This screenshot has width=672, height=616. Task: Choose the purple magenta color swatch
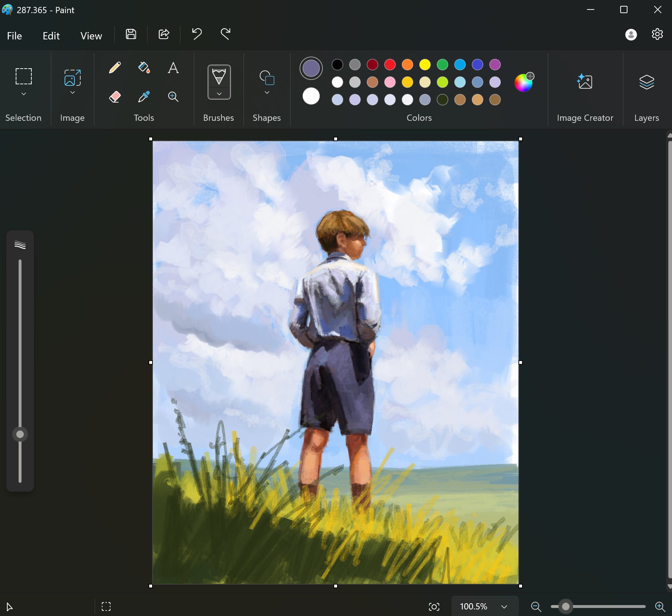coord(495,65)
